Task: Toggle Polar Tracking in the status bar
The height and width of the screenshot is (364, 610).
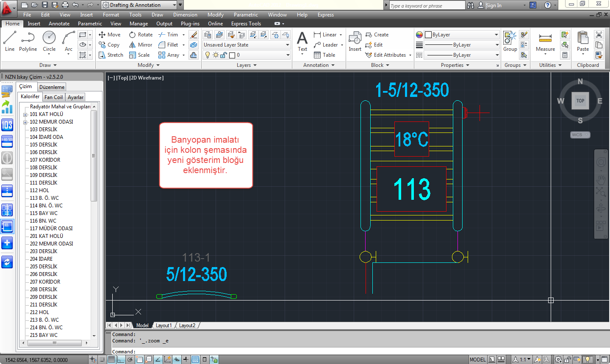Action: click(130, 359)
